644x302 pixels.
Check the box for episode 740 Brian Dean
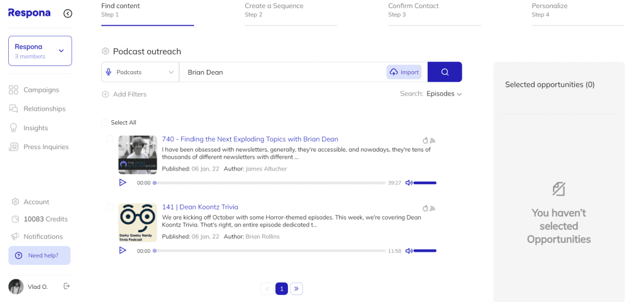(x=110, y=139)
